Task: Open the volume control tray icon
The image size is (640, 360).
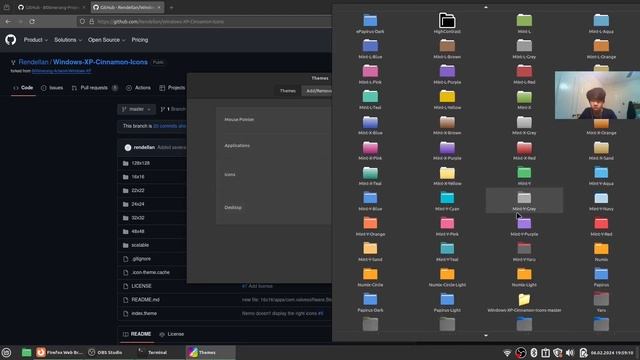Action: point(570,352)
